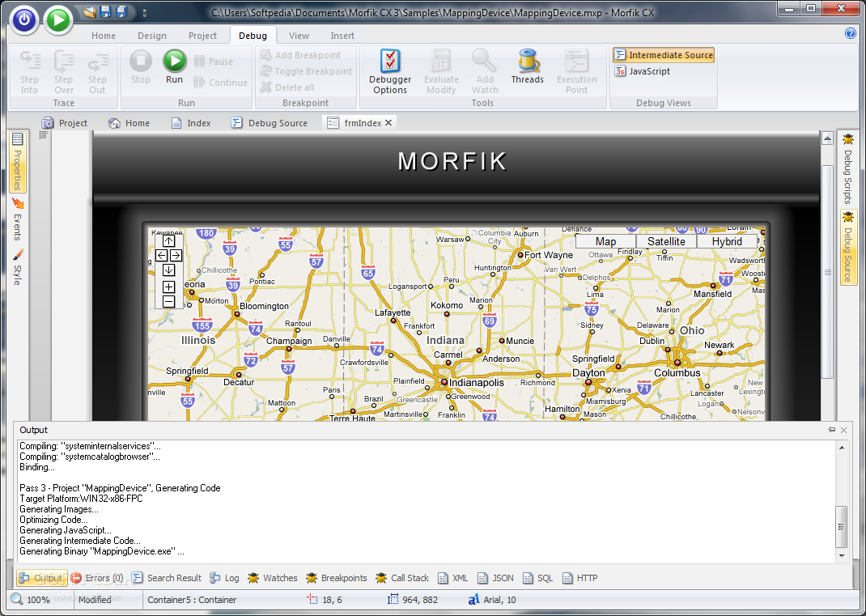Open the Project ribbon tab

click(x=202, y=36)
